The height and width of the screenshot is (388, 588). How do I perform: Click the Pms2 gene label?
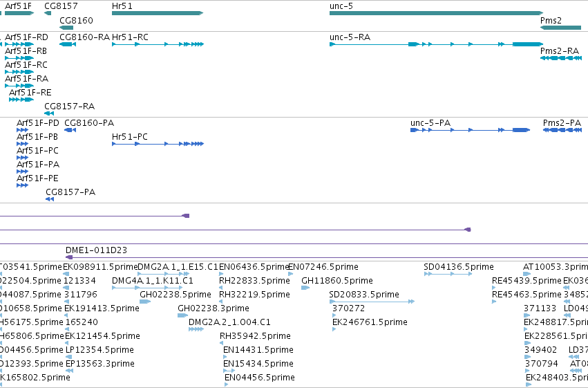click(551, 20)
